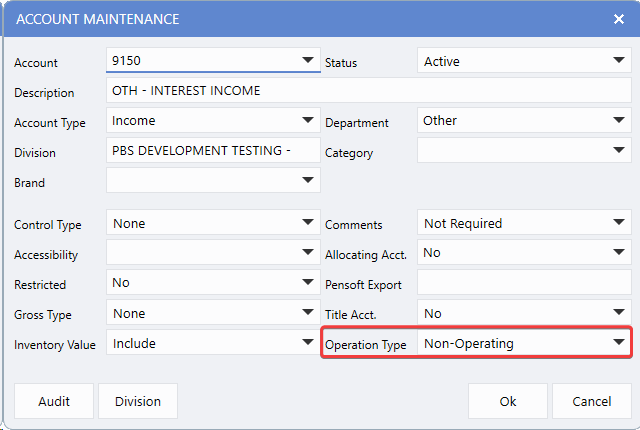Expand the Operation Type dropdown
This screenshot has width=640, height=430.
[619, 344]
